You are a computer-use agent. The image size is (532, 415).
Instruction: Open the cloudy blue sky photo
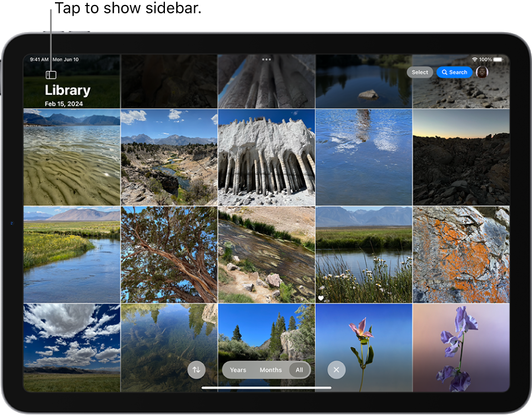click(x=72, y=348)
